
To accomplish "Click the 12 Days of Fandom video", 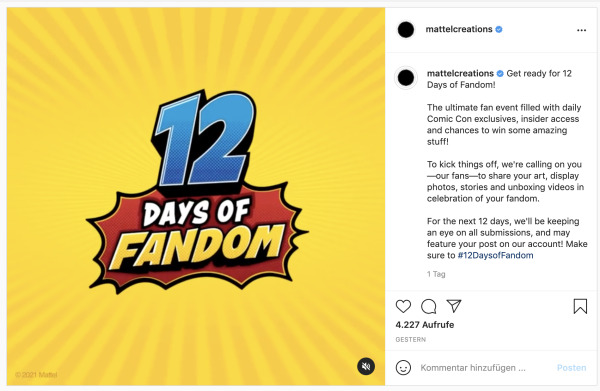I will click(196, 196).
